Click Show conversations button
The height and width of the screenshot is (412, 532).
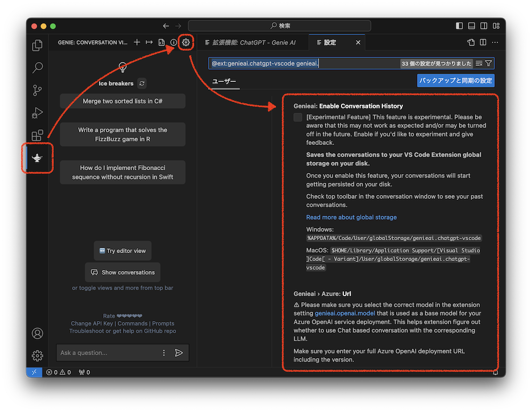click(x=122, y=272)
